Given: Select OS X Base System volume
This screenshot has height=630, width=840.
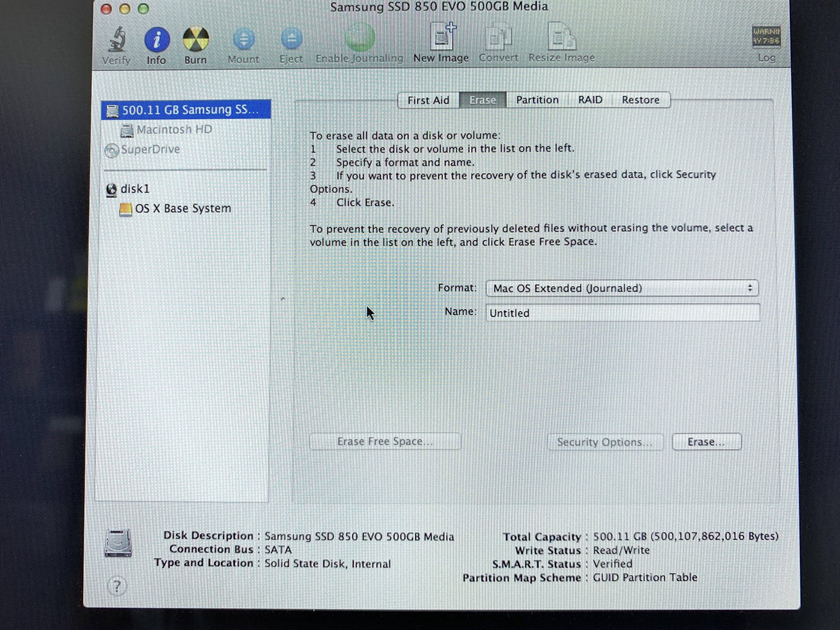Looking at the screenshot, I should (183, 209).
